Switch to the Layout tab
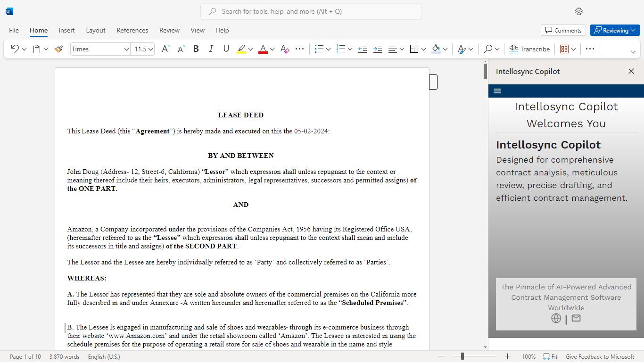 coord(96,30)
